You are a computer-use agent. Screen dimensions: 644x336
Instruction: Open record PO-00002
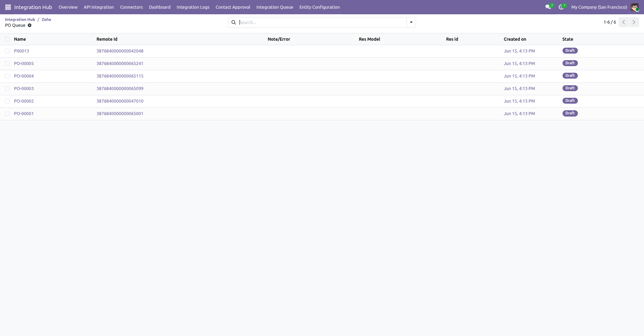coord(24,101)
